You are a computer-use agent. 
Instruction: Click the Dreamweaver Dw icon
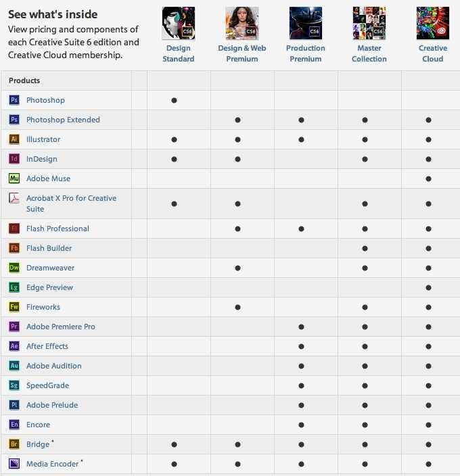point(14,268)
